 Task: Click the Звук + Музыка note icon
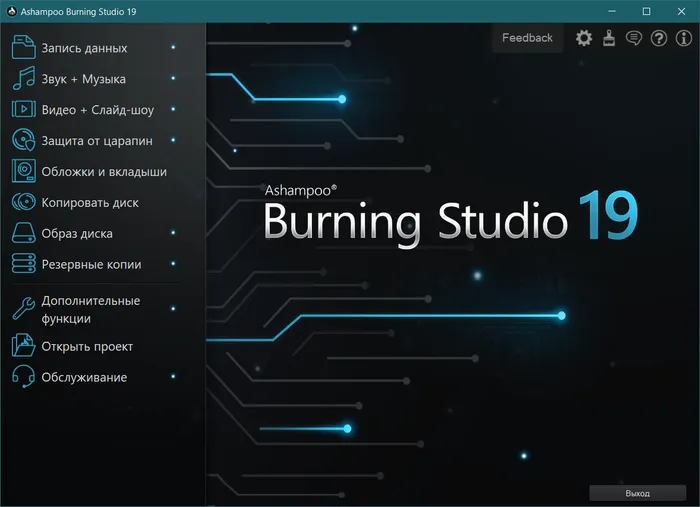point(23,78)
